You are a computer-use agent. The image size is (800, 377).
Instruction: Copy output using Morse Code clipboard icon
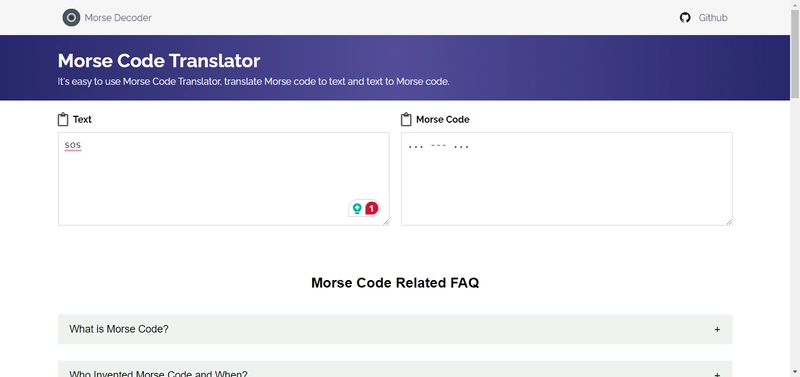[406, 119]
